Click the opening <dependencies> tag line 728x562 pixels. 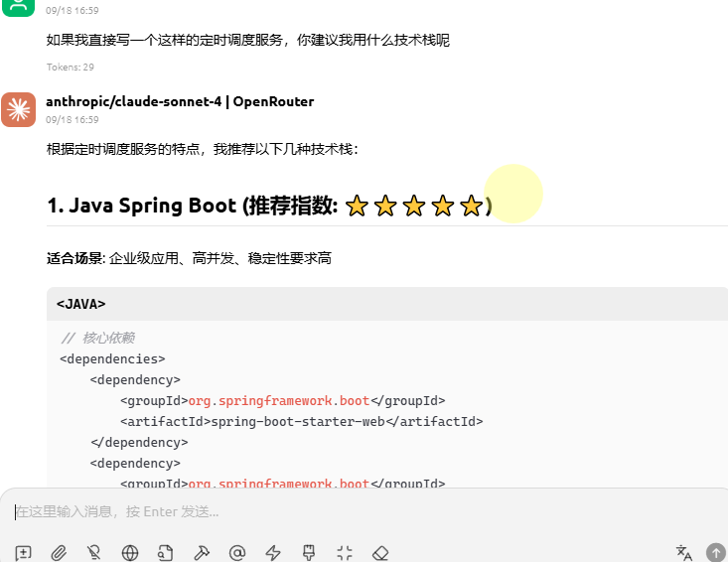pos(112,359)
